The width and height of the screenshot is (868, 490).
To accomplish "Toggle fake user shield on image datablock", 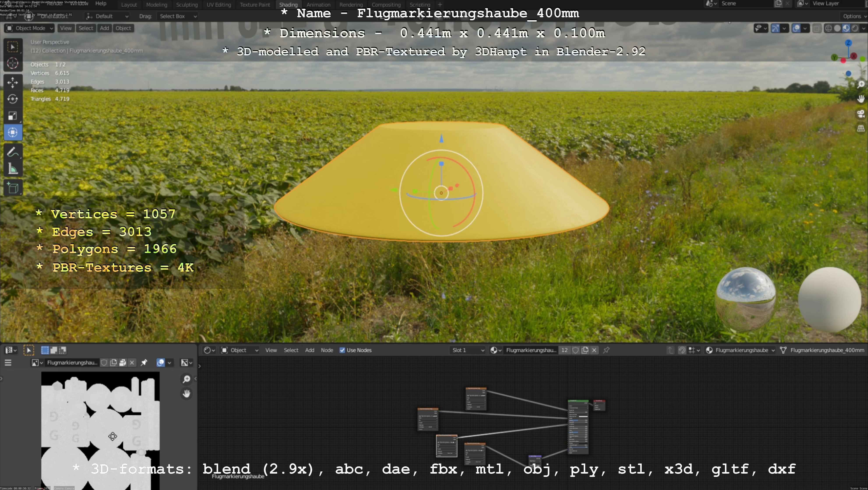I will click(x=104, y=363).
